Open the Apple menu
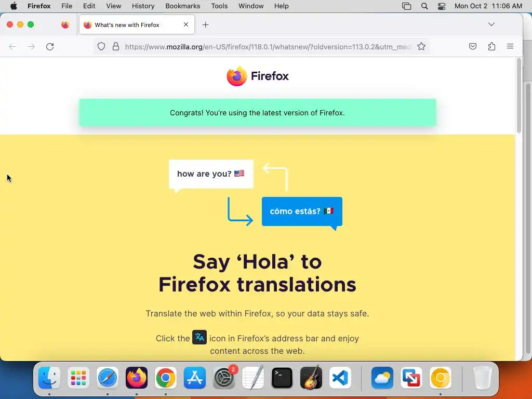532x399 pixels. (14, 6)
